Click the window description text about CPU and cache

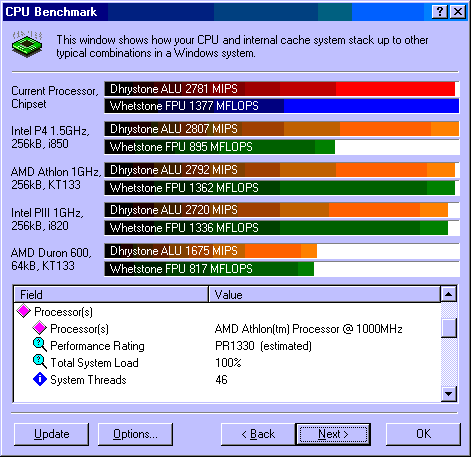242,46
